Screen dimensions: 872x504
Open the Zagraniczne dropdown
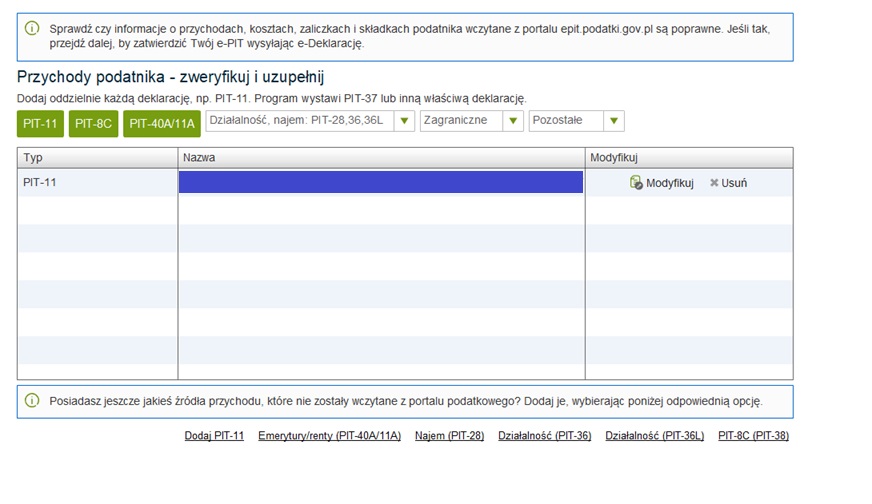point(512,121)
